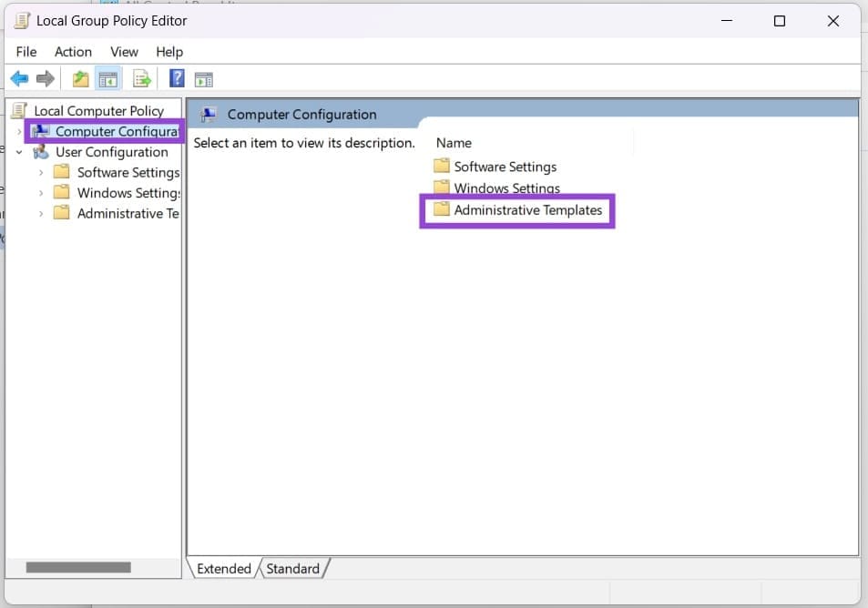
Task: Click the Local Group Policy Editor title bar icon
Action: [20, 19]
